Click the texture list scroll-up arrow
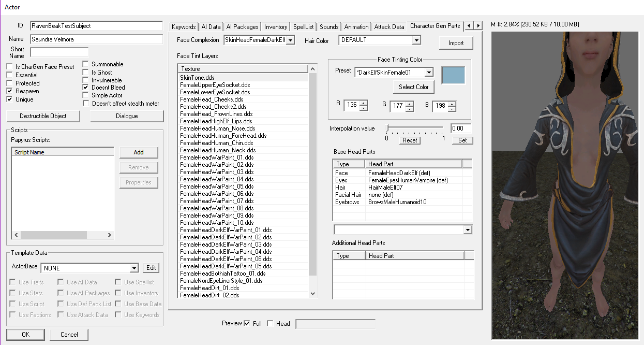Screen dimensions: 644x345 pyautogui.click(x=312, y=68)
